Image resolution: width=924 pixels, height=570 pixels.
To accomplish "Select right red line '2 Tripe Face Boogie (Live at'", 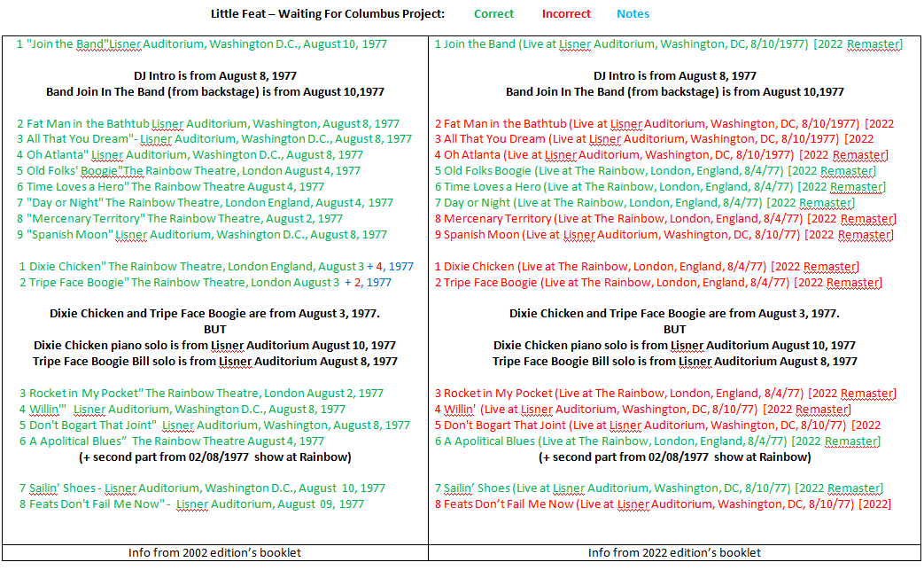I will 658,283.
